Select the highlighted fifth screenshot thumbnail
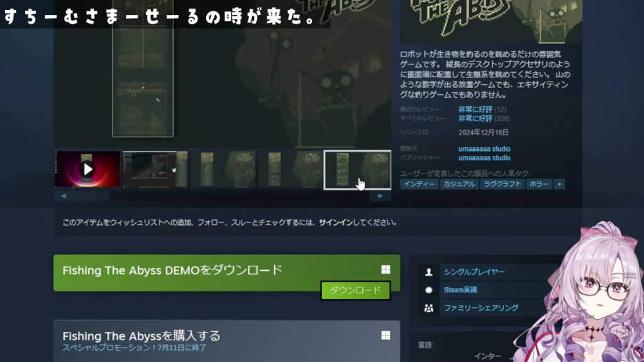 [358, 170]
